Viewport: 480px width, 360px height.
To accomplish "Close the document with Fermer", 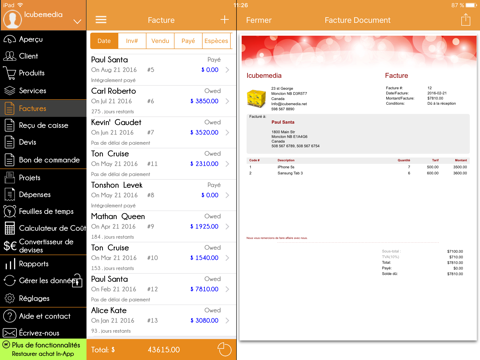I will [259, 20].
